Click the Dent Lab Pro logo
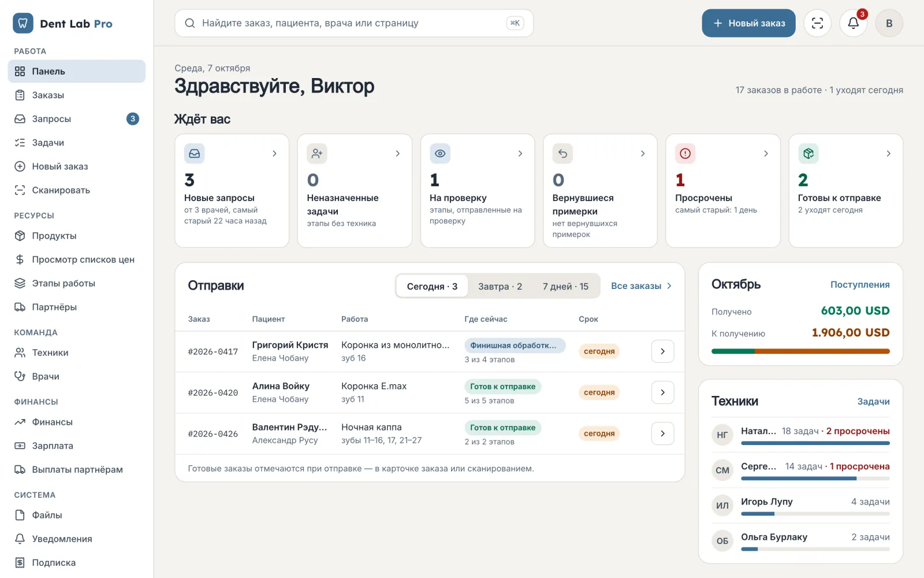 pos(63,23)
